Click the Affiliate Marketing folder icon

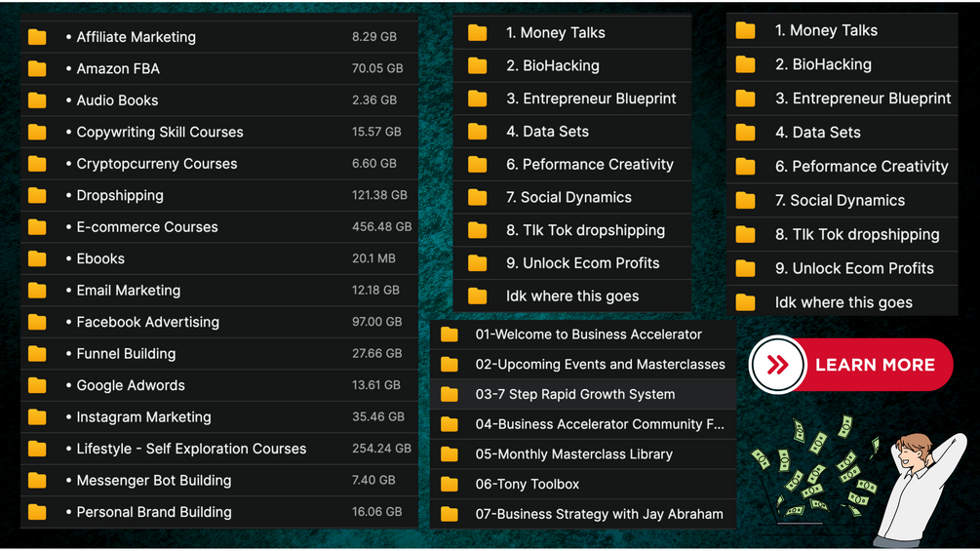coord(37,37)
